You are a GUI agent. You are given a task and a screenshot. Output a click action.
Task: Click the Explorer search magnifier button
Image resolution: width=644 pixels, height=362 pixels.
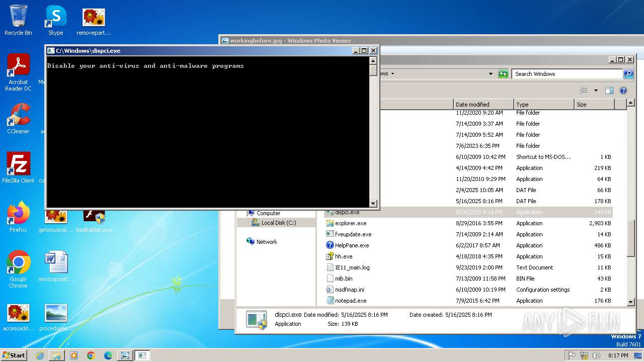pos(628,74)
